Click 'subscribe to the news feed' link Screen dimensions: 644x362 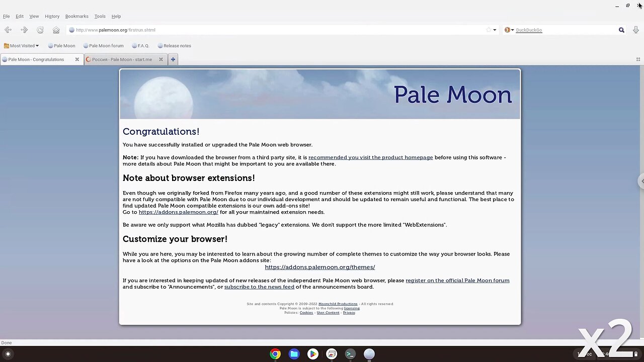pos(259,287)
